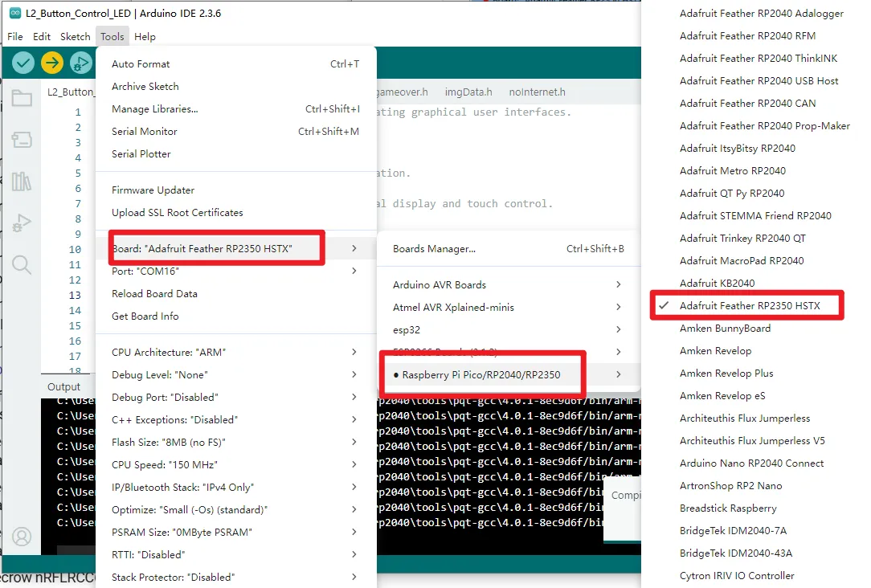Screen dimensions: 871x588
Task: Click the Upload arrow button
Action: (52, 63)
